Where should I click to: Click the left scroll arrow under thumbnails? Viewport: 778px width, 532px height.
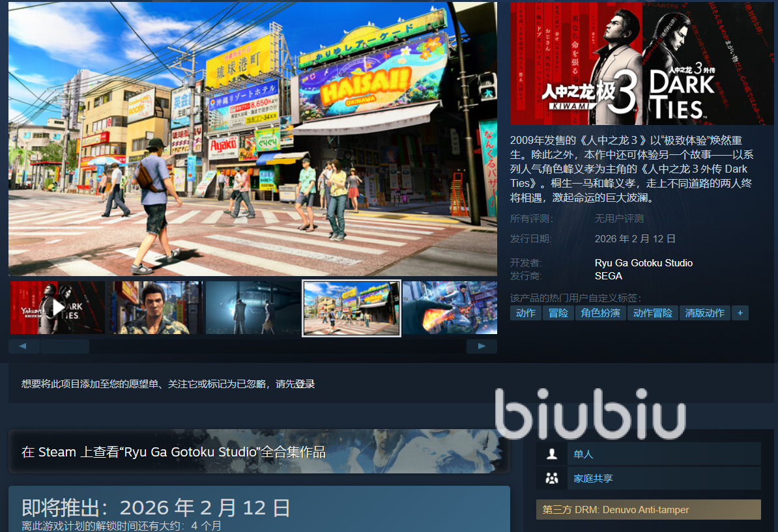pyautogui.click(x=24, y=346)
